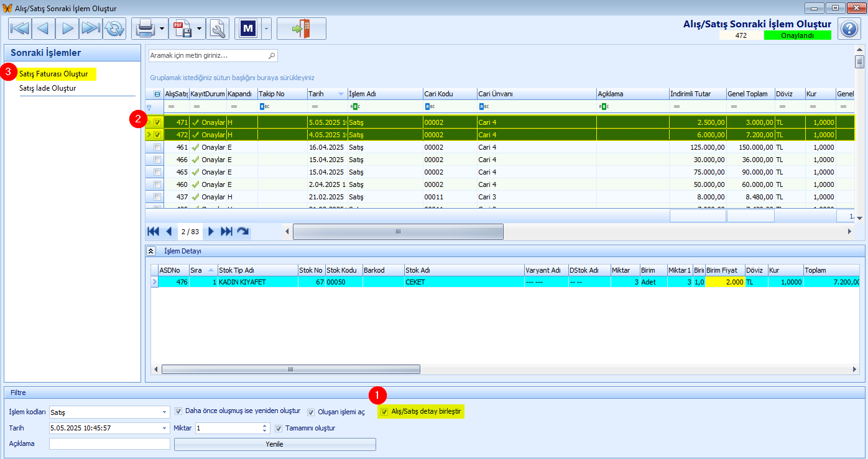Click the 2 / 83 page indicator
The height and width of the screenshot is (459, 868).
tap(190, 231)
